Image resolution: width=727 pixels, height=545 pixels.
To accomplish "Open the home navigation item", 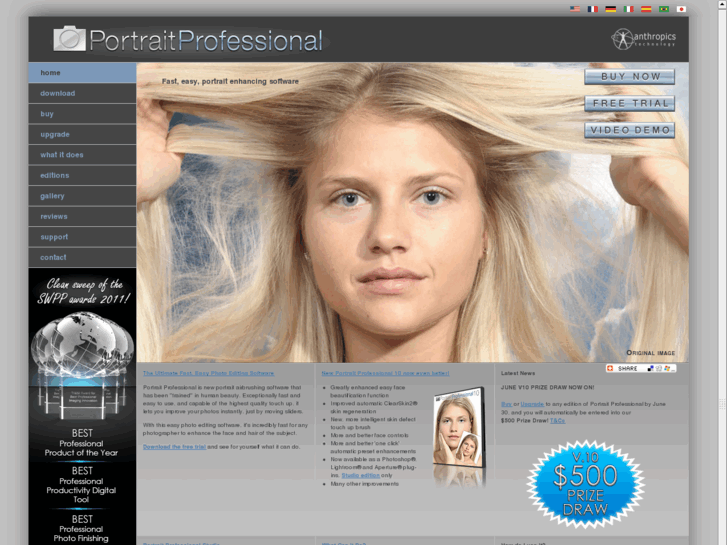I will 82,73.
